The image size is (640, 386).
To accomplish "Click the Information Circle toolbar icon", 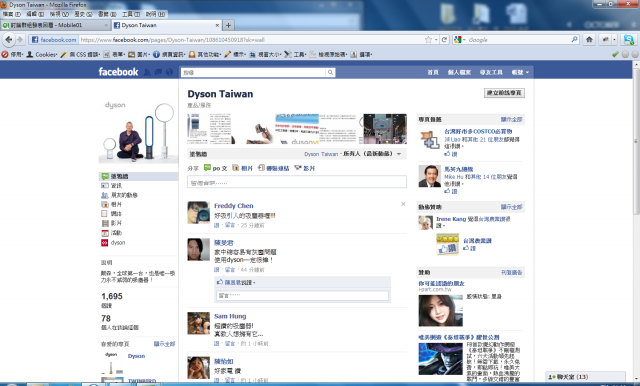I will (x=156, y=54).
